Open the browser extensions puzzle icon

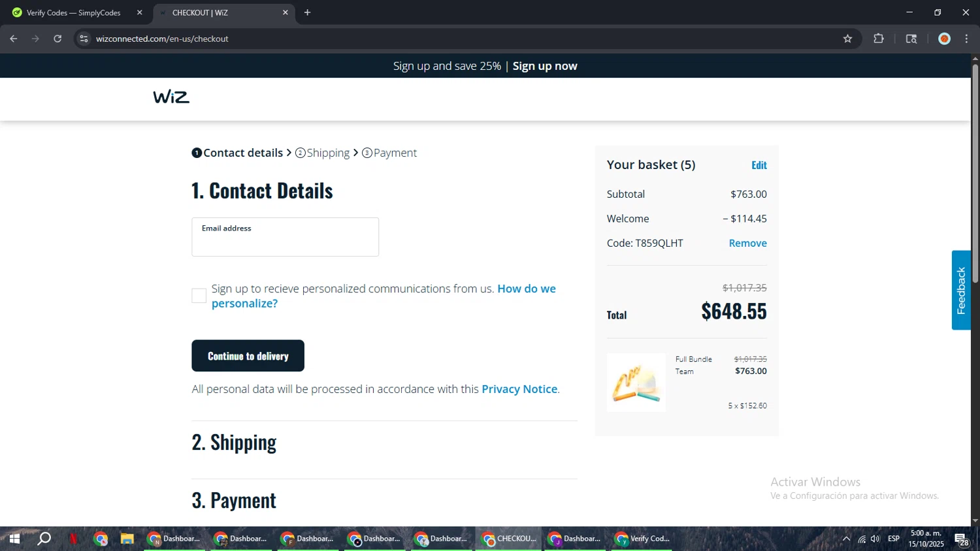coord(879,39)
